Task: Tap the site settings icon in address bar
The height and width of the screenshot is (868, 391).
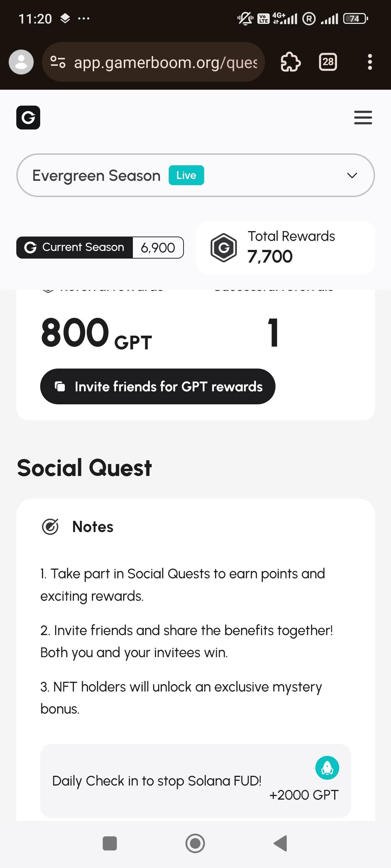Action: tap(58, 62)
